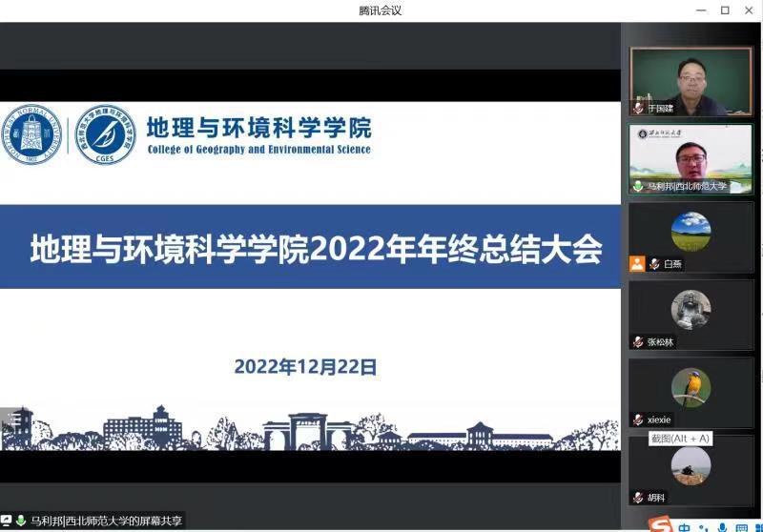
Task: Click 胡科's profile avatar
Action: (691, 464)
